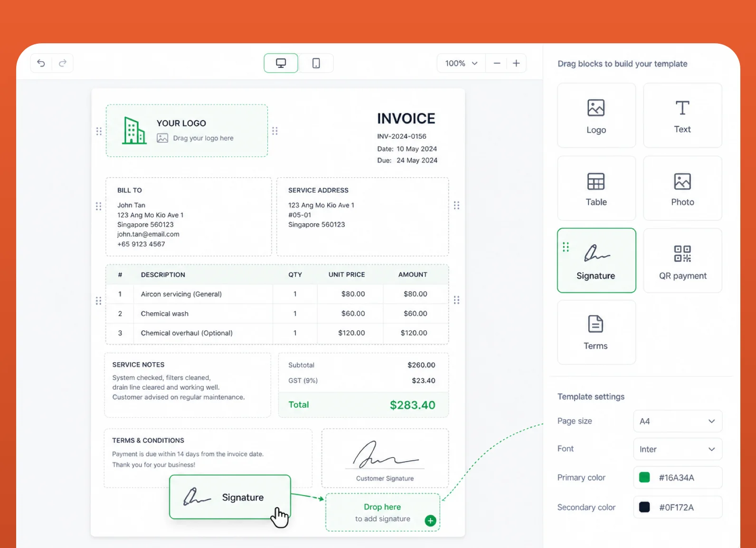
Task: Click the 'Due: 24 May 2024' line
Action: click(407, 160)
